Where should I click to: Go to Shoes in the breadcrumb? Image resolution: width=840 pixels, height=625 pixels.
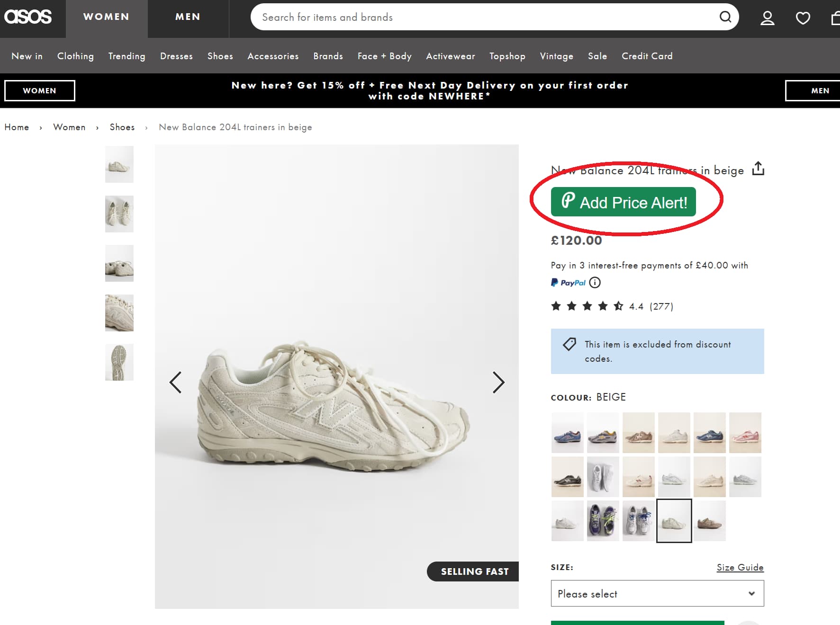tap(122, 127)
